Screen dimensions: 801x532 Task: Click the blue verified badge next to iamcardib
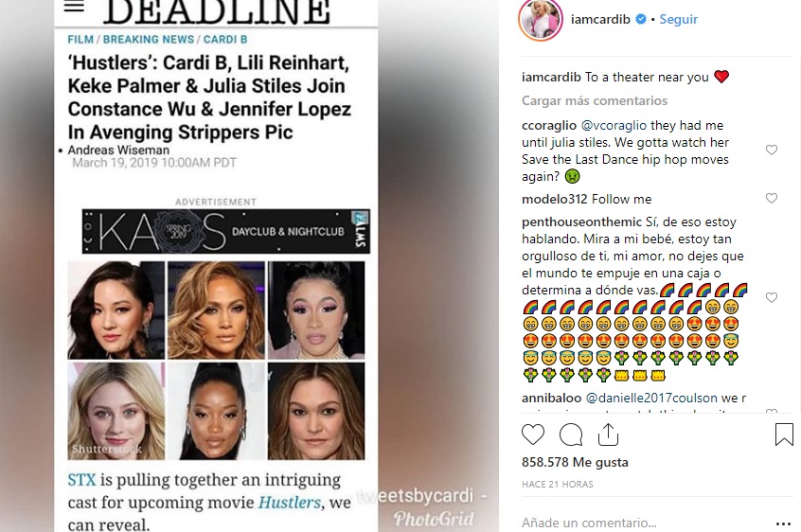pos(640,19)
